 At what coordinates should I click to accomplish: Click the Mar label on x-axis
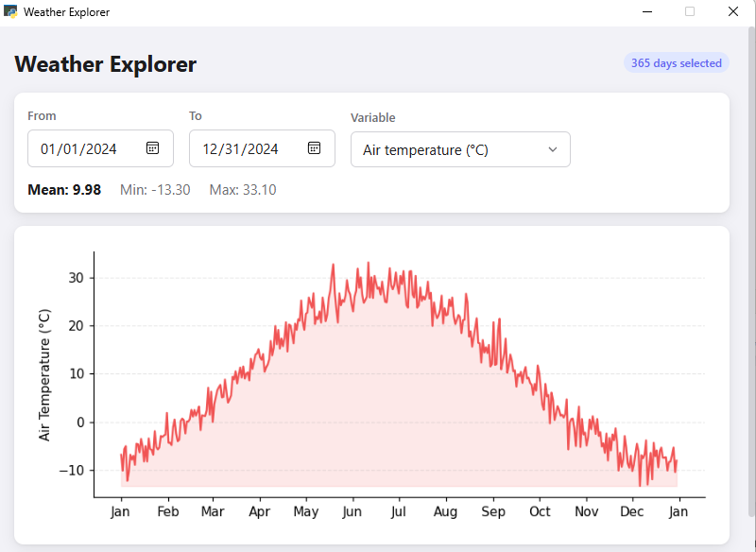(213, 511)
